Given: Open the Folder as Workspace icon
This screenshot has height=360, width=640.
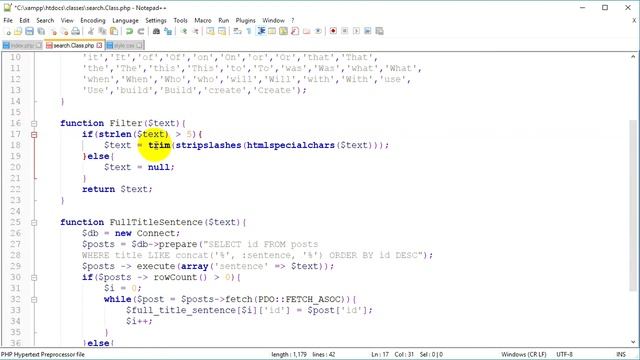Looking at the screenshot, I should point(306,31).
